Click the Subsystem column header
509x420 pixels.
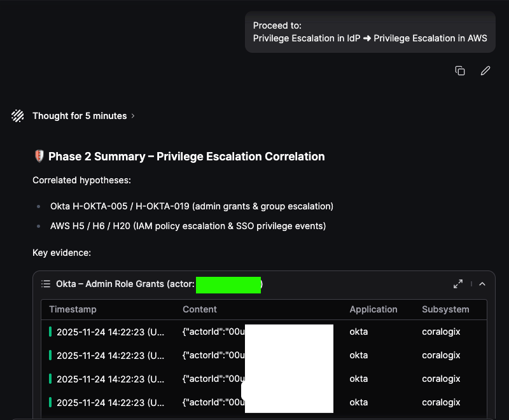[445, 309]
